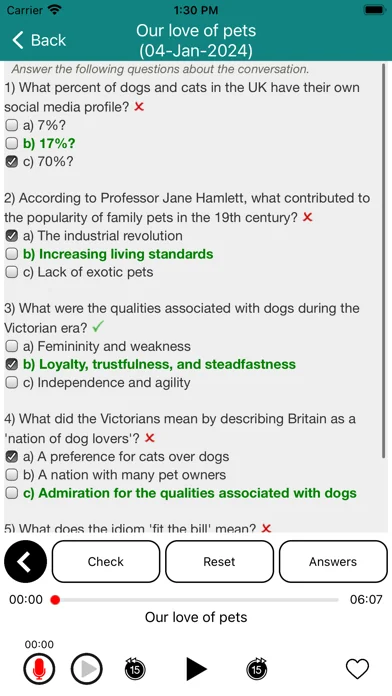Click the Check button
Viewport: 392px width, 696px height.
point(106,562)
